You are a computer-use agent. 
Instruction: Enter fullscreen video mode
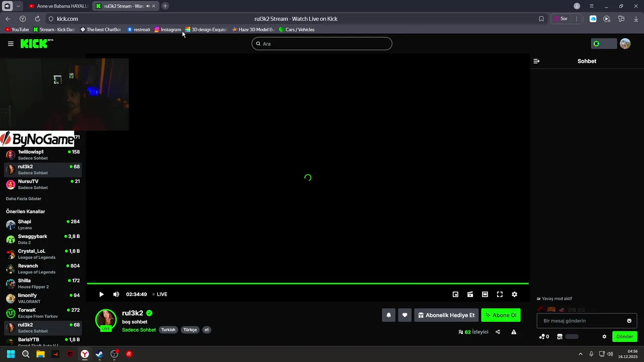(x=500, y=295)
